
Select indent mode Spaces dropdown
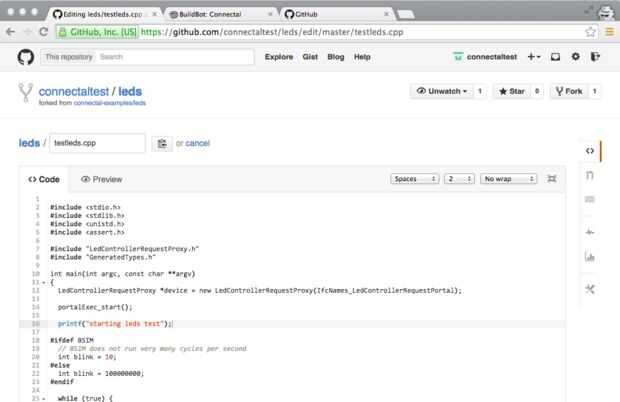(414, 179)
